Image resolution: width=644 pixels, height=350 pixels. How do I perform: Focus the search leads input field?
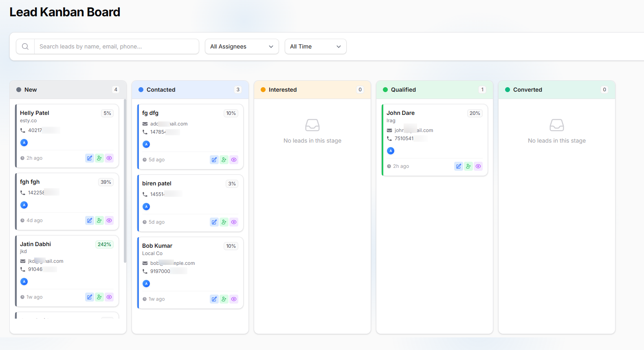tap(116, 46)
